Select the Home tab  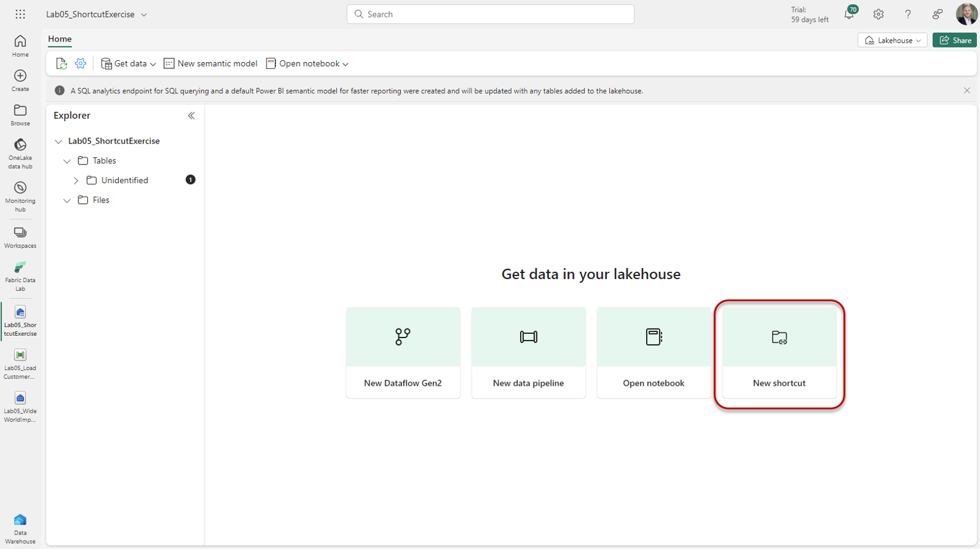(x=60, y=39)
